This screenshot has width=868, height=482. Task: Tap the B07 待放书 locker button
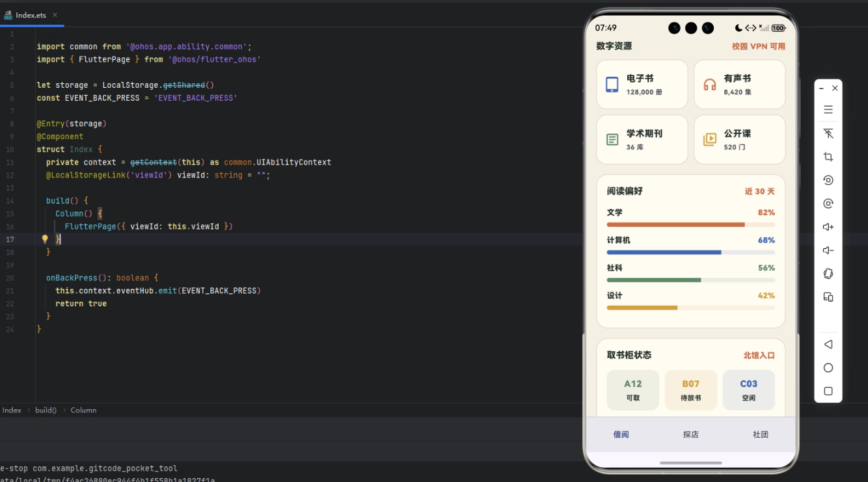click(x=691, y=390)
